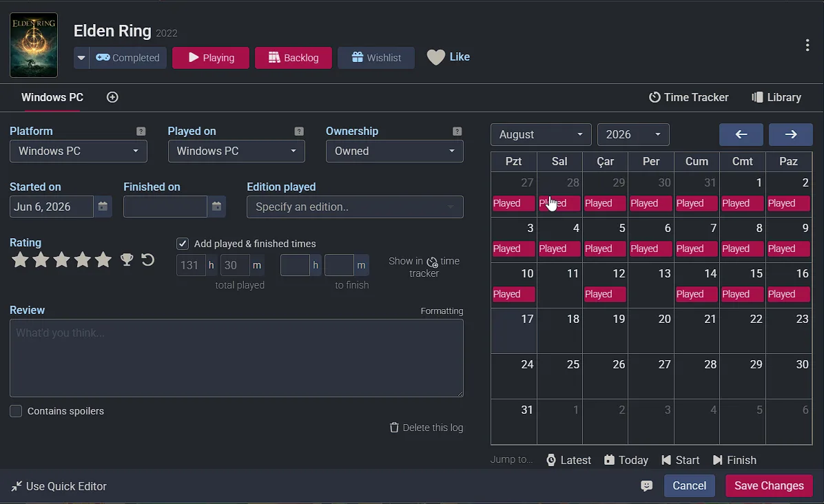Image resolution: width=824 pixels, height=504 pixels.
Task: Open the Edition played dropdown
Action: [x=356, y=207]
